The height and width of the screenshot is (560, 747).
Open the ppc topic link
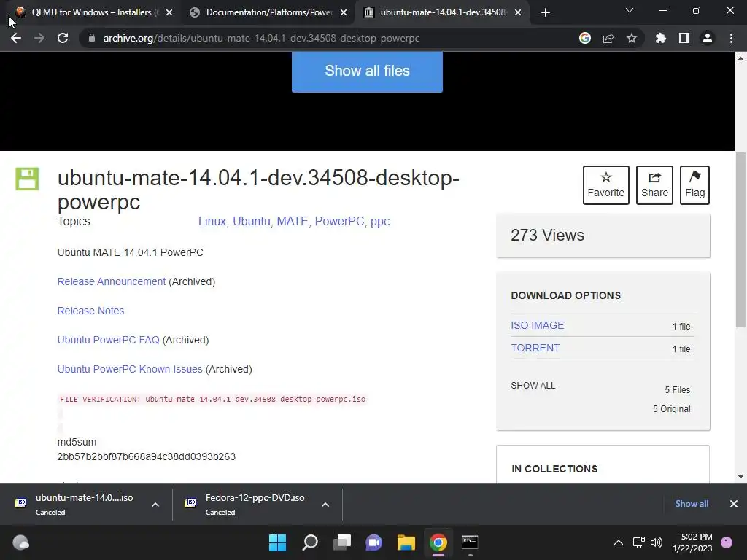click(379, 222)
